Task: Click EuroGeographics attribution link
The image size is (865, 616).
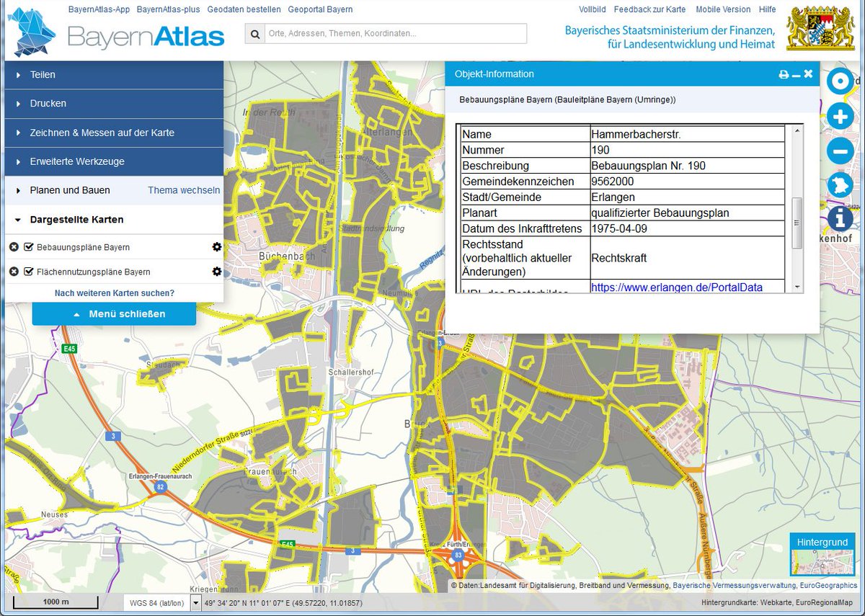Action: [828, 586]
